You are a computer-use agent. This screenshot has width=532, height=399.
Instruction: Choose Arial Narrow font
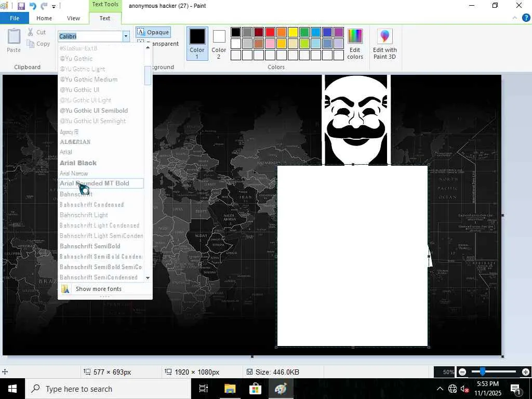(x=101, y=174)
